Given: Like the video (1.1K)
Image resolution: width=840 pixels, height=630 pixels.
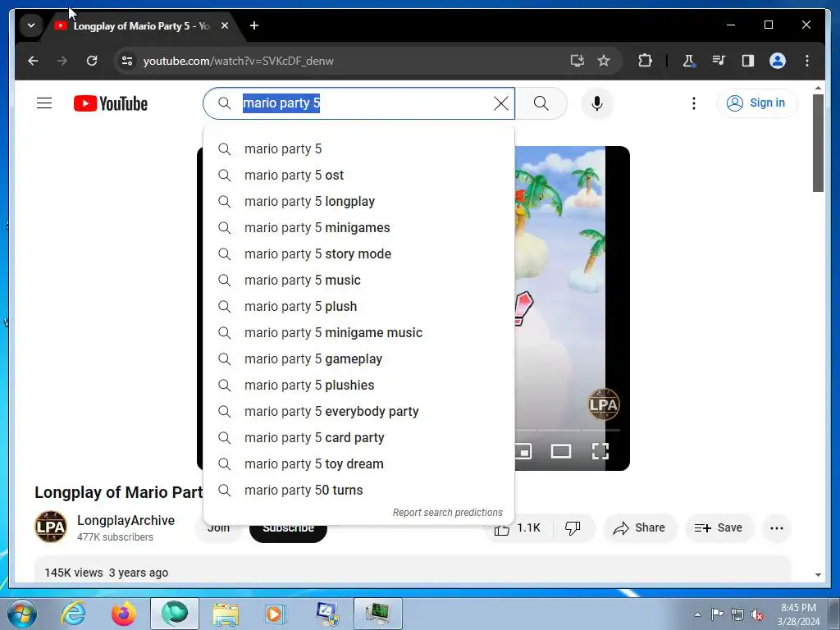Looking at the screenshot, I should [x=518, y=528].
